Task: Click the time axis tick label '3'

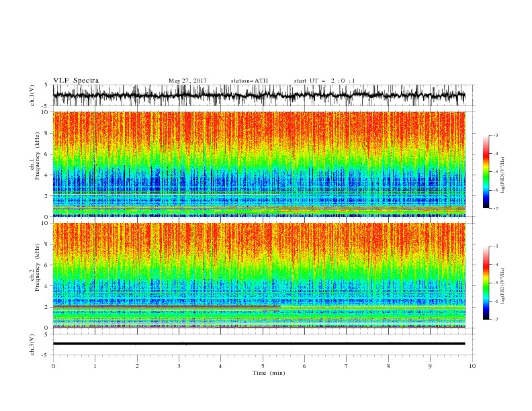Action: click(179, 366)
